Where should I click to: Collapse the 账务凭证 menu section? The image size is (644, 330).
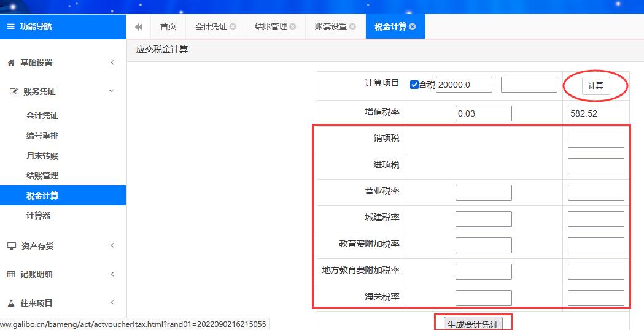(111, 91)
